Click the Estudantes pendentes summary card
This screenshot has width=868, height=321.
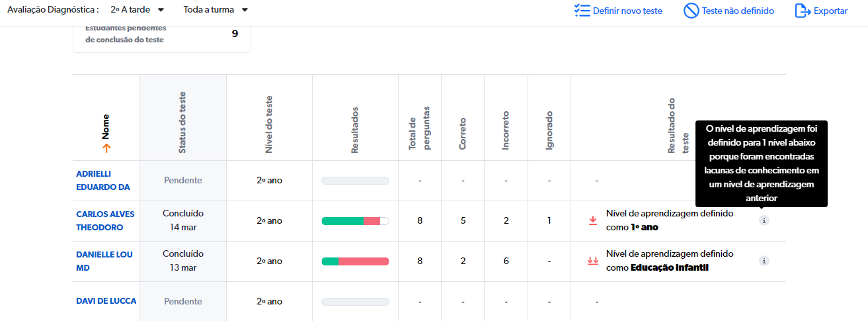161,36
